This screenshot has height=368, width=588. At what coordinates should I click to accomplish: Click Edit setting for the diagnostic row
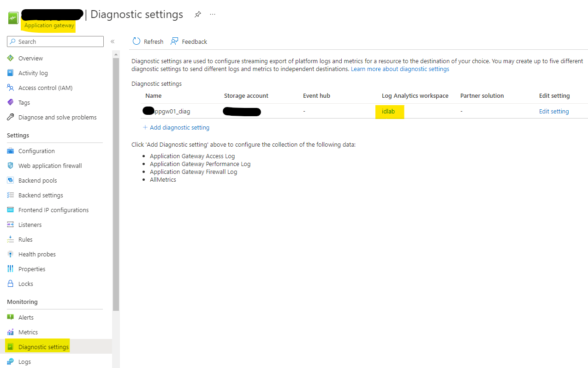tap(554, 111)
